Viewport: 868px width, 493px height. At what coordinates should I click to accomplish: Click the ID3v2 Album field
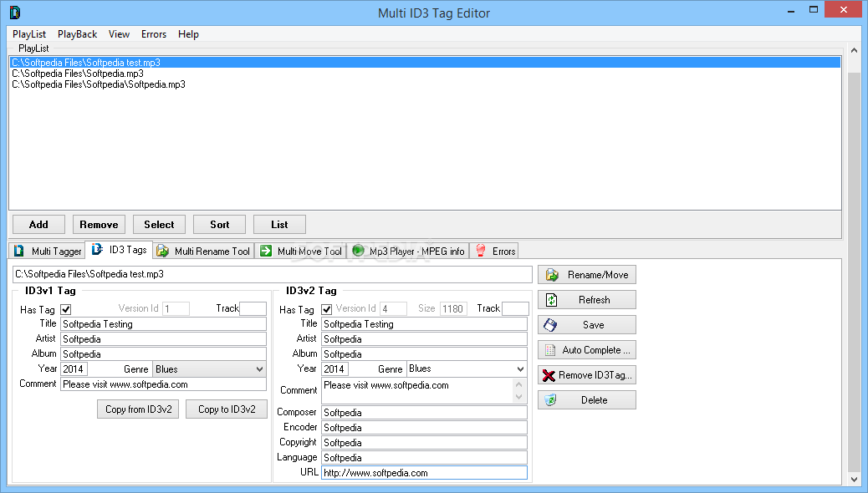[x=424, y=354]
